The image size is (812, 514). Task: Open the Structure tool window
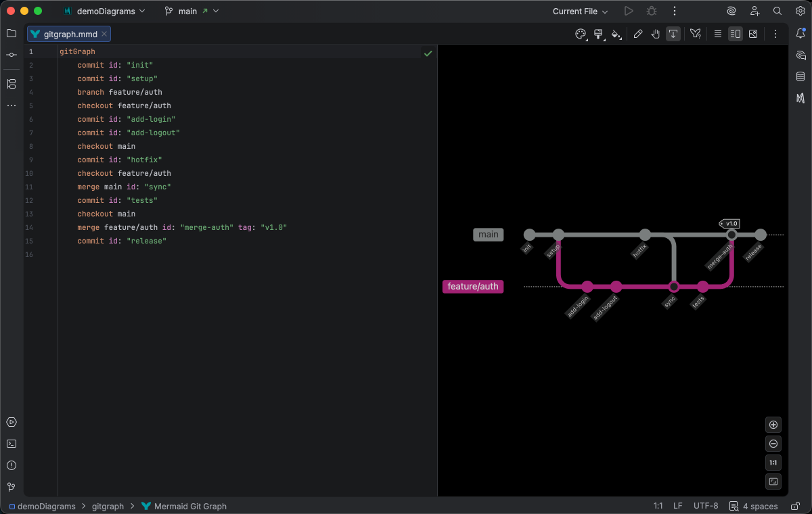tap(12, 84)
